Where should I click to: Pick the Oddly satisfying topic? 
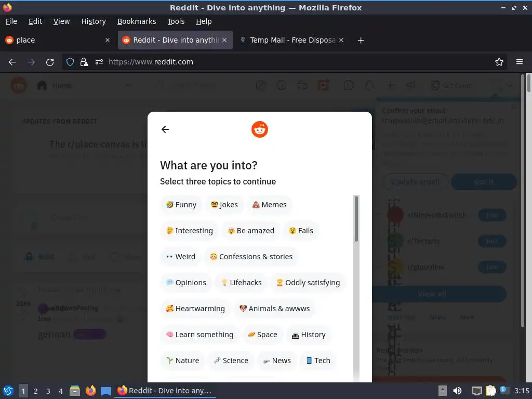(308, 283)
